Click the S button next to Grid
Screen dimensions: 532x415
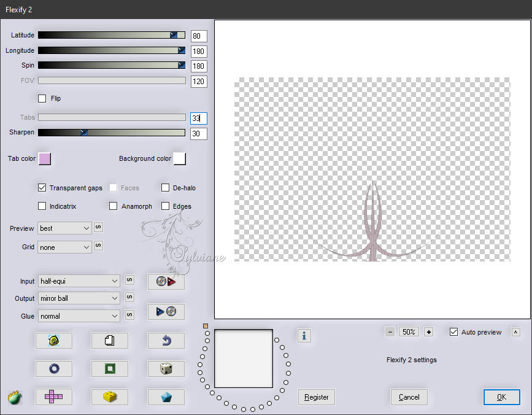click(x=98, y=246)
